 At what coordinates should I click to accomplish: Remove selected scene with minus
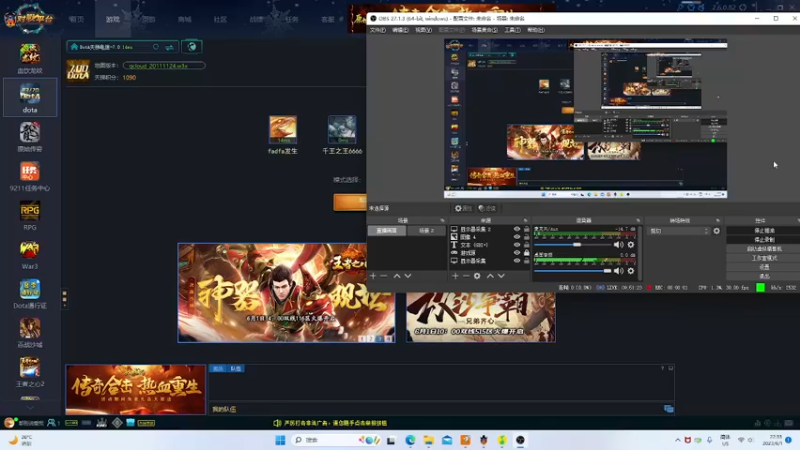384,276
